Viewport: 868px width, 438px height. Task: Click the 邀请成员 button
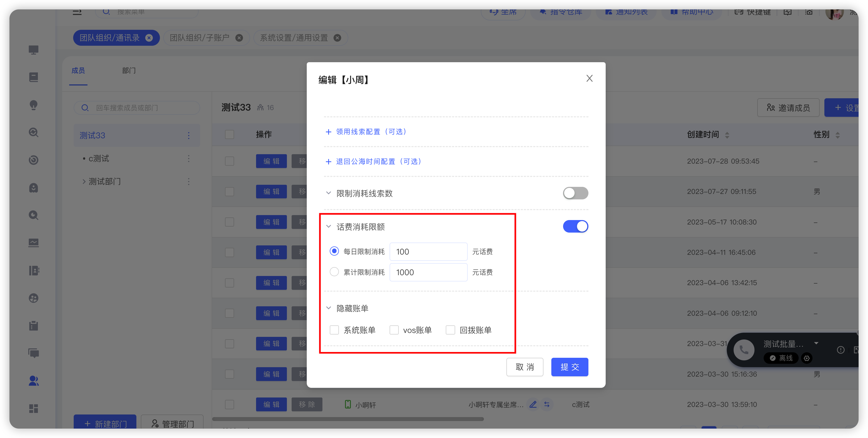point(788,108)
